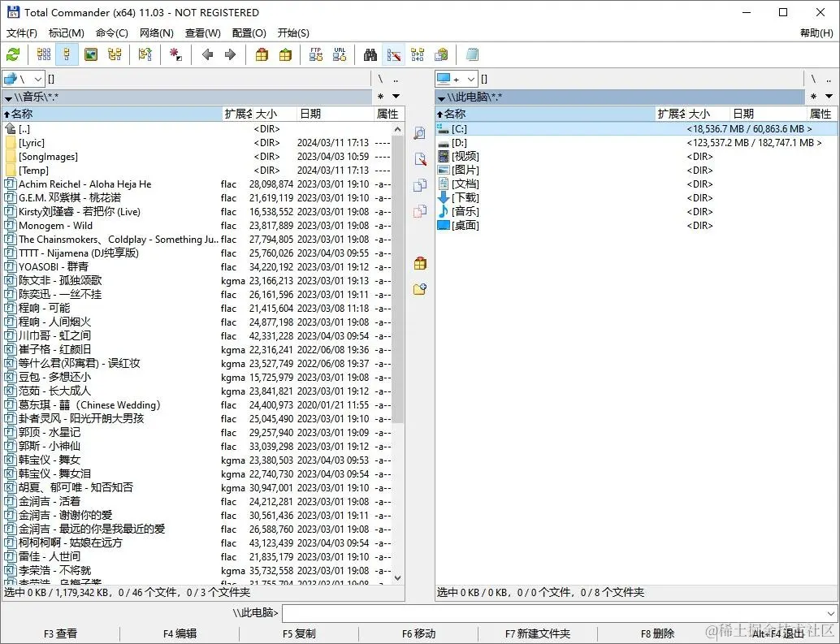Click the move icon between the panels

tap(420, 211)
